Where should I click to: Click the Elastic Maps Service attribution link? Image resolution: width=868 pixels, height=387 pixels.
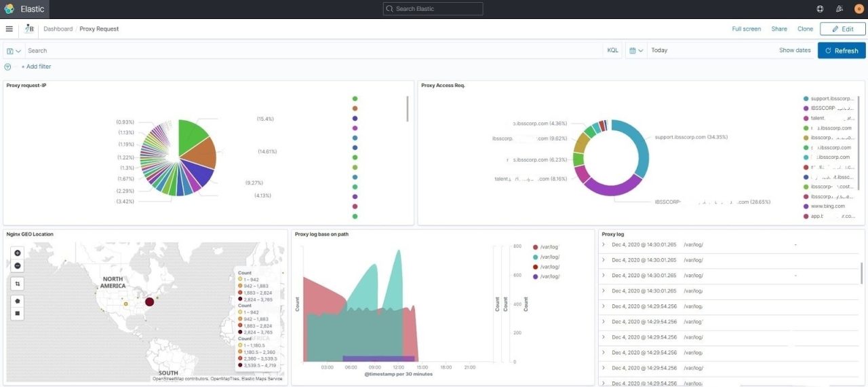[x=263, y=379]
